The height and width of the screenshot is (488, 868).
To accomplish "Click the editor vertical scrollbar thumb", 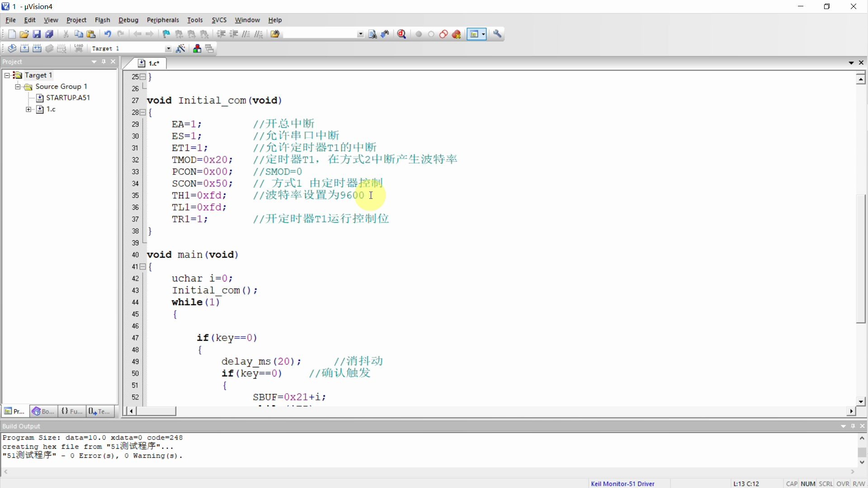I will click(x=861, y=258).
